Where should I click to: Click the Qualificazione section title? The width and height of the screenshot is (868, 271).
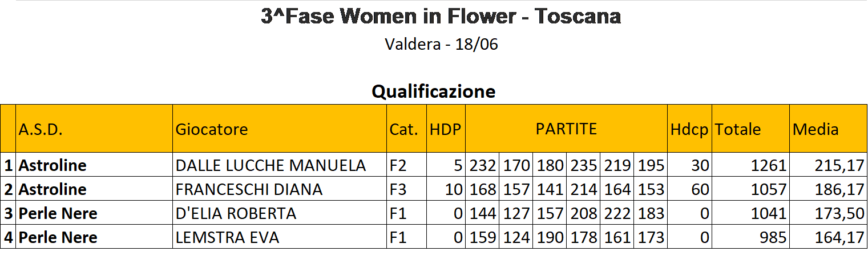click(434, 91)
